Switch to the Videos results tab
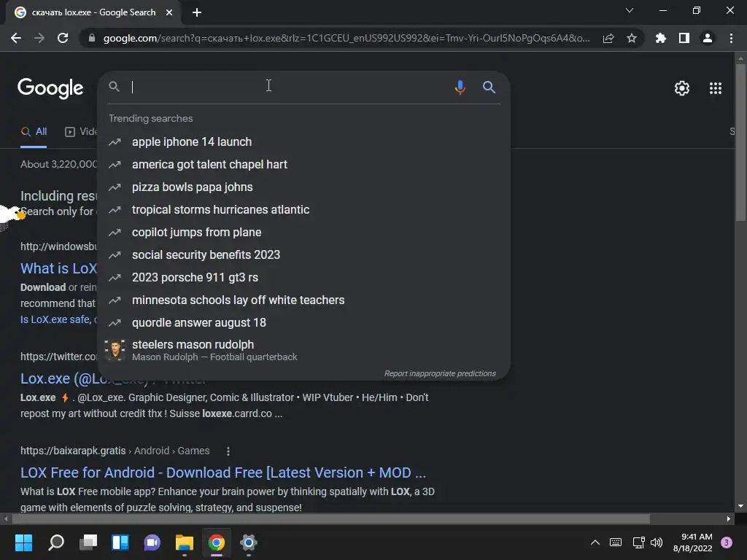Screen dimensions: 747x560 tap(80, 132)
